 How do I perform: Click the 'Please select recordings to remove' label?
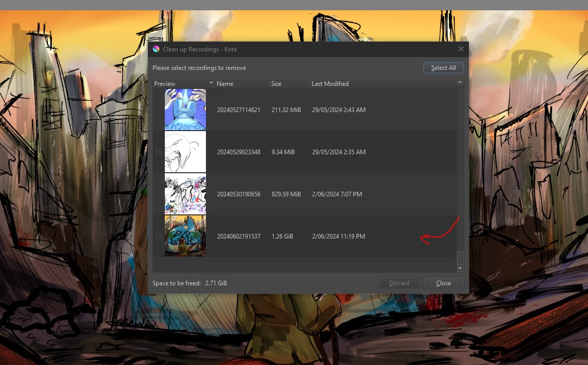199,68
